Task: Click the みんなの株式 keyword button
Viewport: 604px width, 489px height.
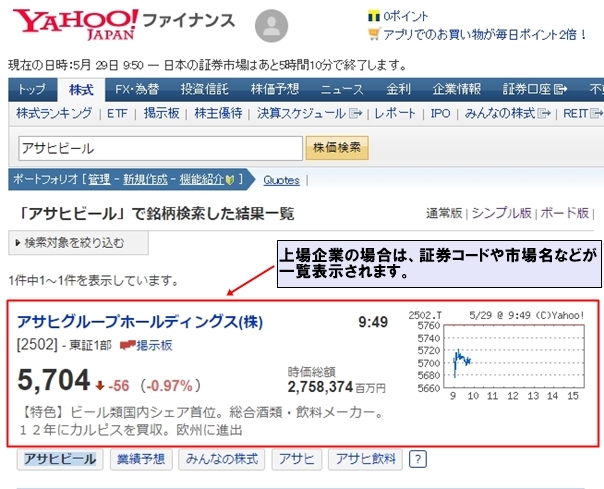Action: [222, 459]
